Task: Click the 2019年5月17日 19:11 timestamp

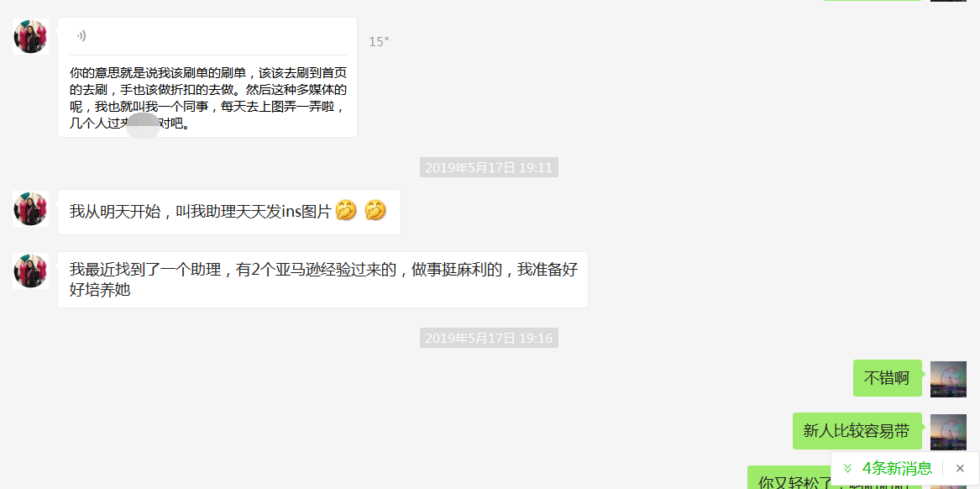Action: (489, 167)
